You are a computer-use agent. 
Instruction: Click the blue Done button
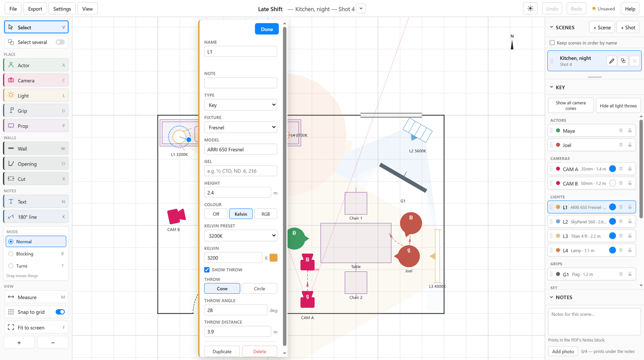[x=267, y=29]
